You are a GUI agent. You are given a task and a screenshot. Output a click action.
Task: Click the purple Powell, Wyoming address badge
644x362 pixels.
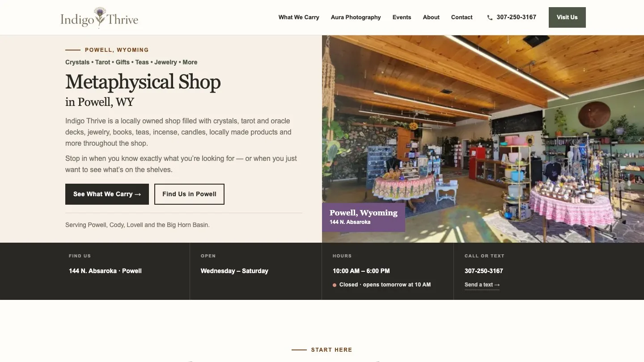pyautogui.click(x=364, y=217)
